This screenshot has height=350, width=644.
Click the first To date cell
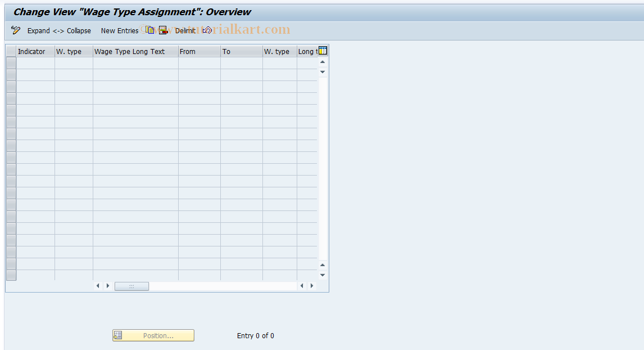click(x=242, y=63)
